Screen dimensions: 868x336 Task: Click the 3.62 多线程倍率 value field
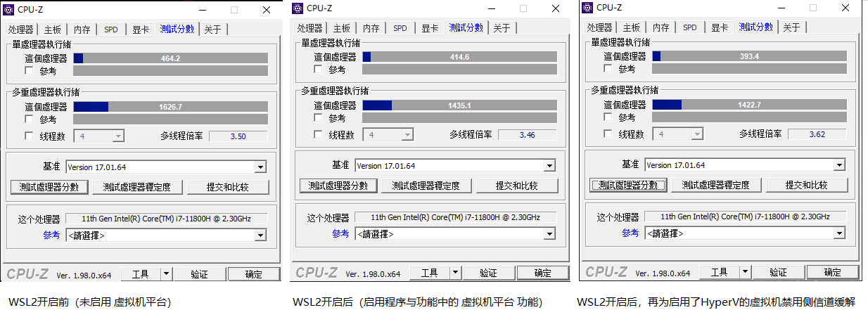pyautogui.click(x=817, y=134)
